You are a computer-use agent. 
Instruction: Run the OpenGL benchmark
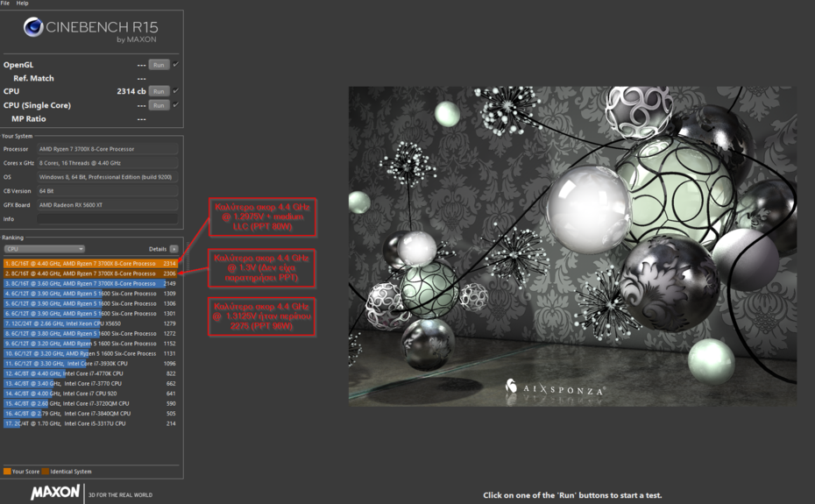point(159,65)
